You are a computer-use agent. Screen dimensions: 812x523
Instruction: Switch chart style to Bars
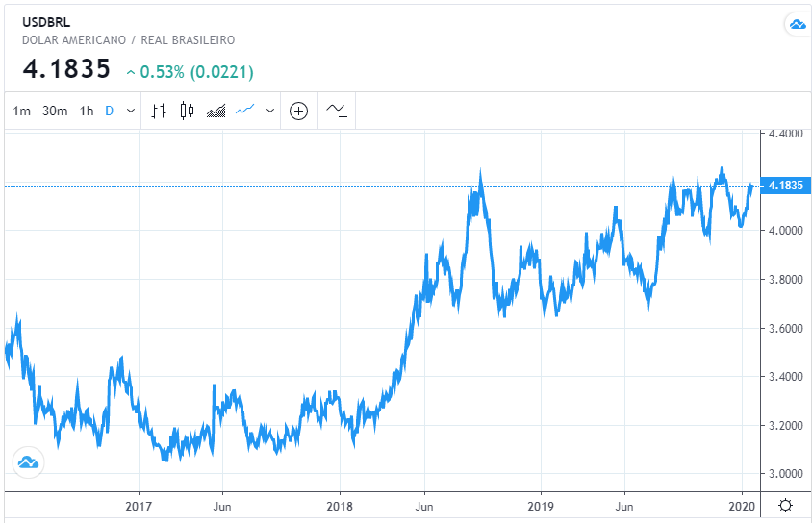pyautogui.click(x=160, y=111)
